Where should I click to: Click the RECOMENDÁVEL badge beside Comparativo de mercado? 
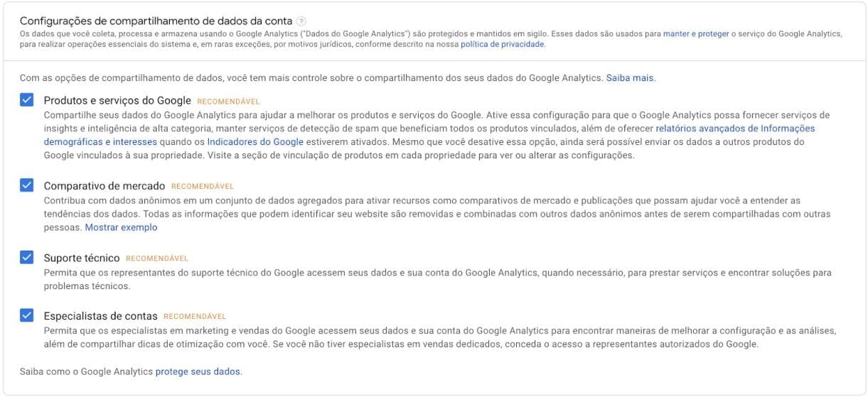tap(202, 187)
